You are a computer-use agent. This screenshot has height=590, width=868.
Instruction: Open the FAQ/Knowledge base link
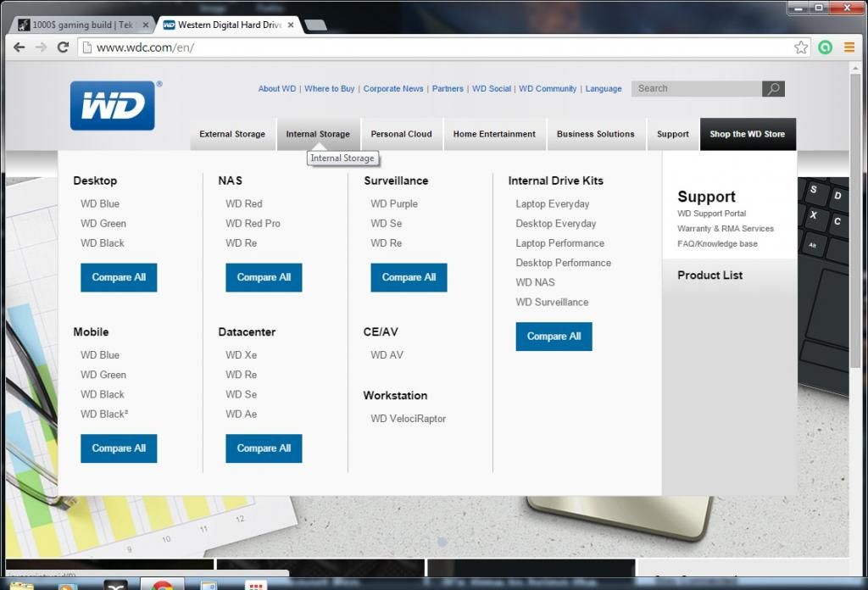tap(717, 243)
